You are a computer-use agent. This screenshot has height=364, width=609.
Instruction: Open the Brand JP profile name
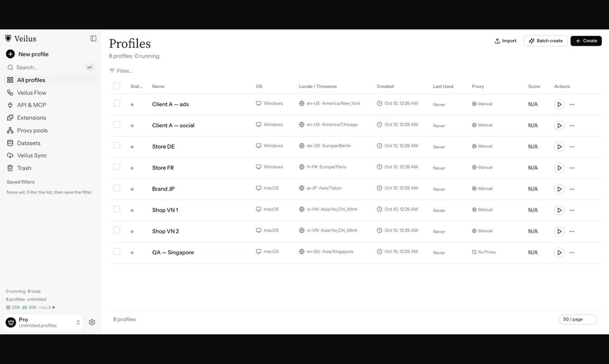(163, 189)
